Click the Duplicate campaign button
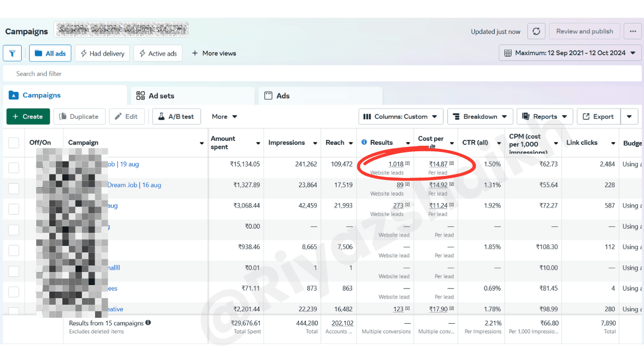 pos(79,117)
